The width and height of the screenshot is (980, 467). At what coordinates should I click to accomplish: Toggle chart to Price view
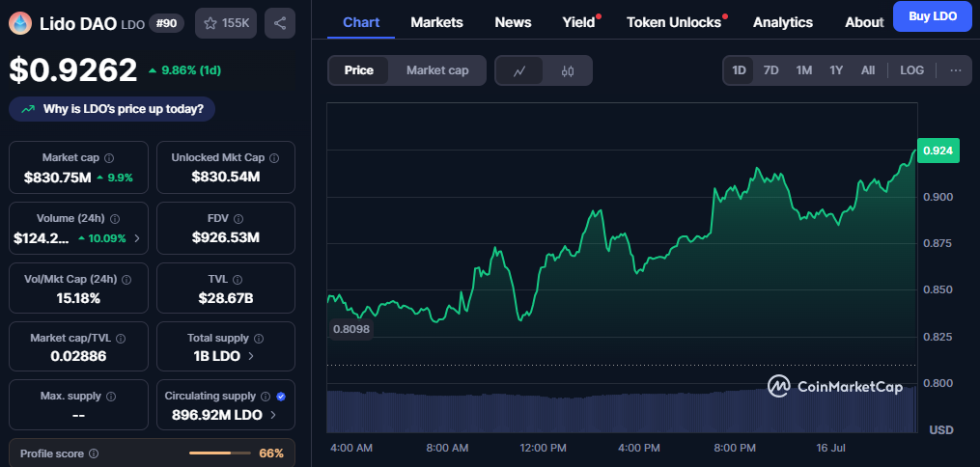pos(359,70)
